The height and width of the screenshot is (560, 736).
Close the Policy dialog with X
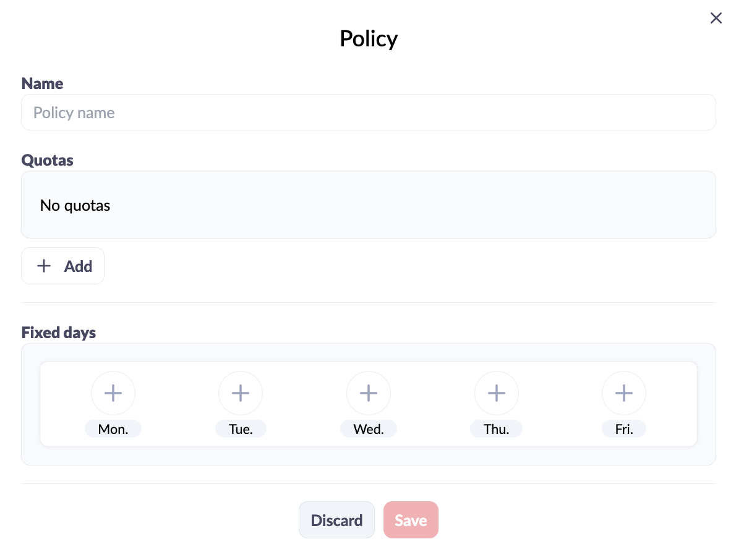pos(716,18)
